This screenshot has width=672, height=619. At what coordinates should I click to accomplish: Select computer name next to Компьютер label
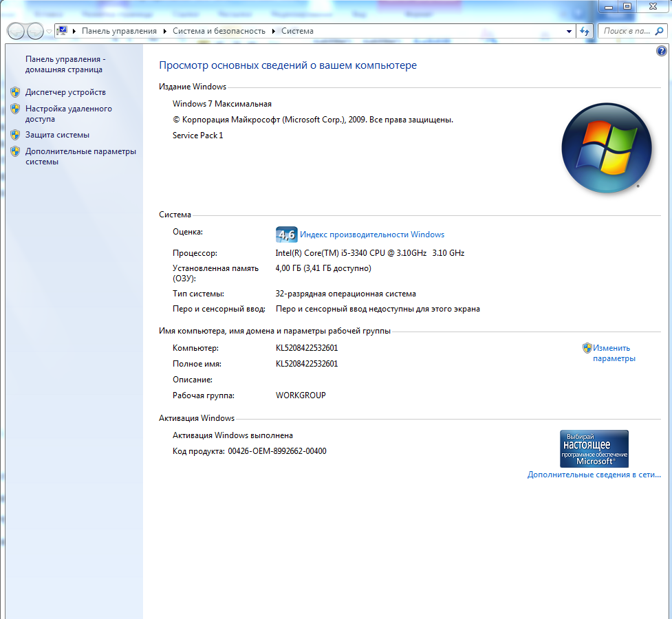point(307,348)
